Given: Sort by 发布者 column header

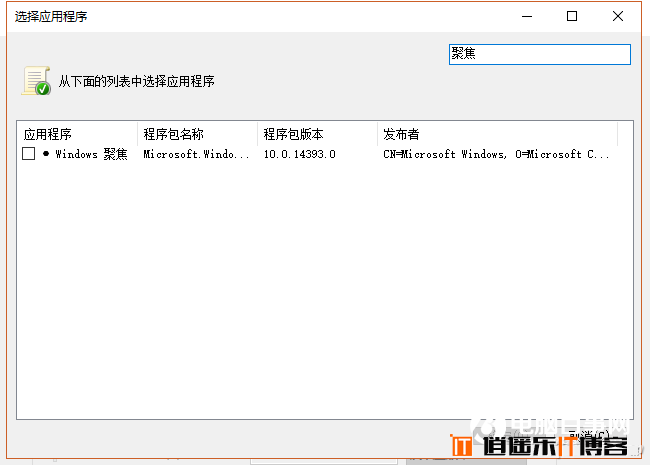Looking at the screenshot, I should point(497,134).
